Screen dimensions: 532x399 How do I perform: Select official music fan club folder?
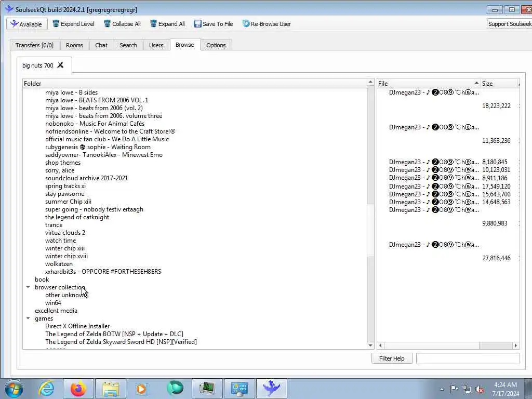point(107,139)
